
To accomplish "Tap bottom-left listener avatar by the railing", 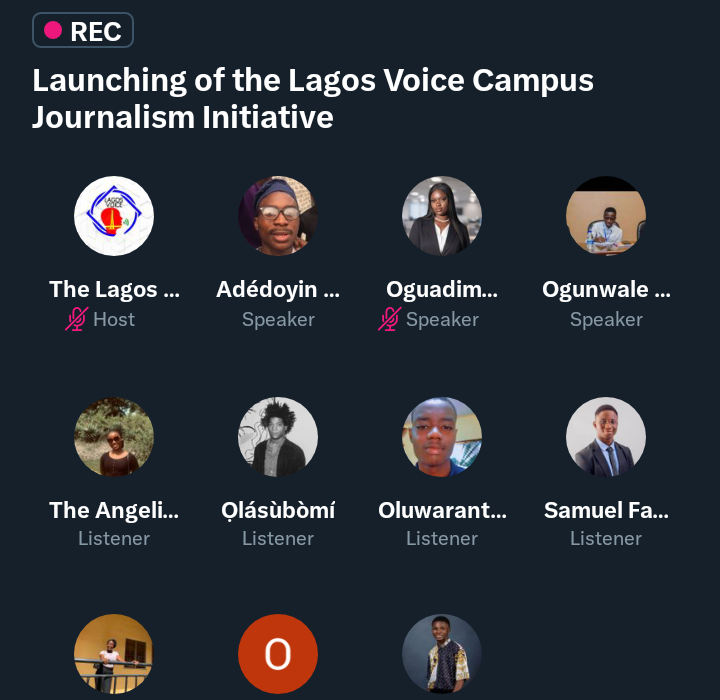I will [x=114, y=654].
